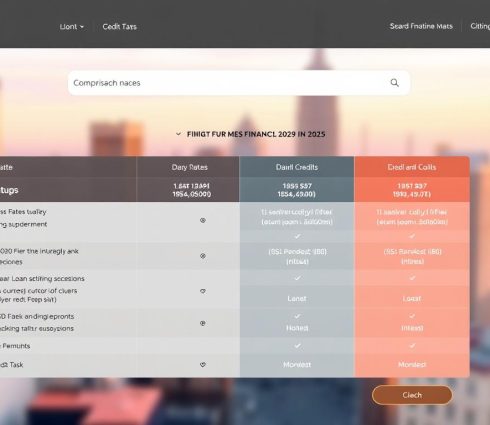Open the Cedit Tays menu item

(x=119, y=27)
